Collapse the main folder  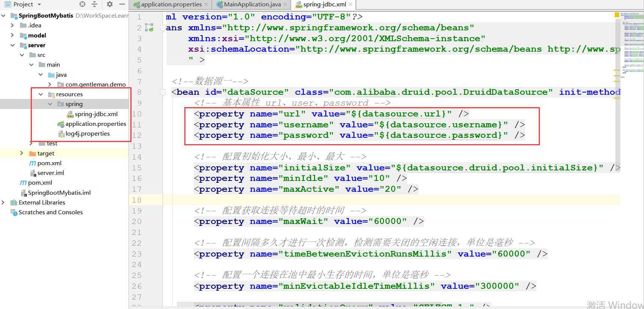(31, 64)
